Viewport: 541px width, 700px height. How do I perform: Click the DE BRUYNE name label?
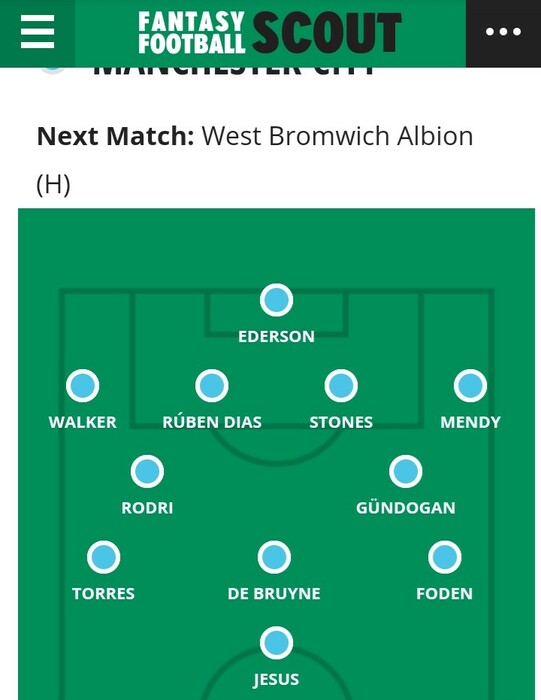click(x=274, y=594)
